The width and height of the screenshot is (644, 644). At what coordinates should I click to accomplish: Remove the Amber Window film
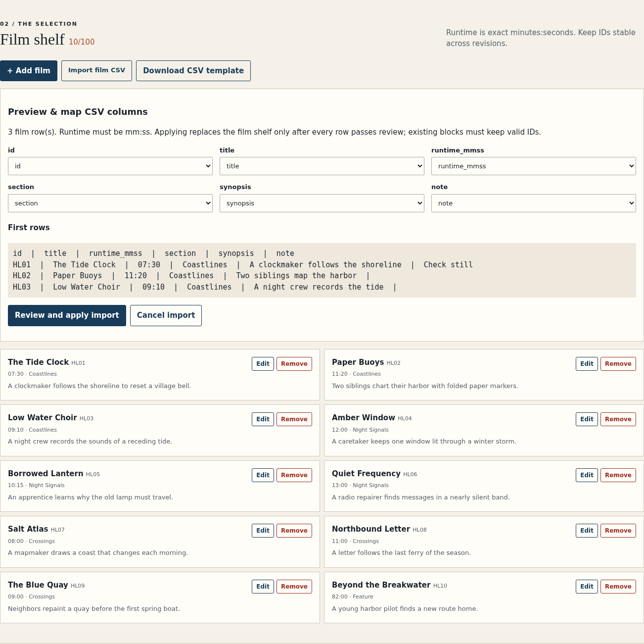618,419
